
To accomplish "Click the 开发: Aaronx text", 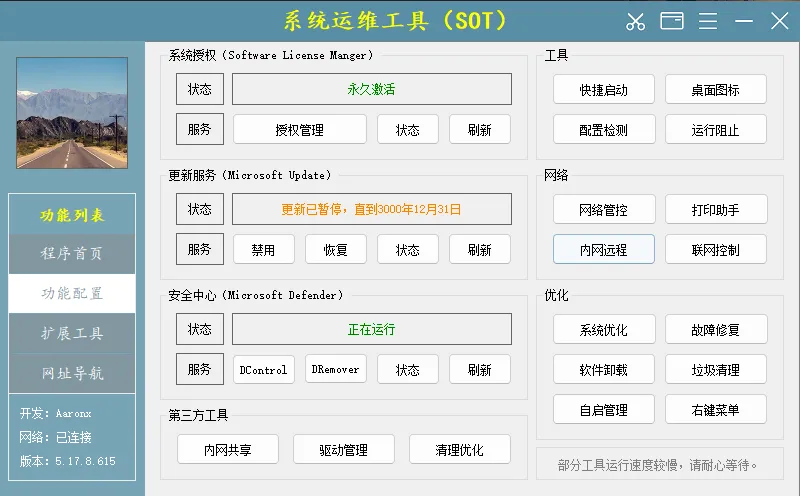I will pyautogui.click(x=55, y=413).
